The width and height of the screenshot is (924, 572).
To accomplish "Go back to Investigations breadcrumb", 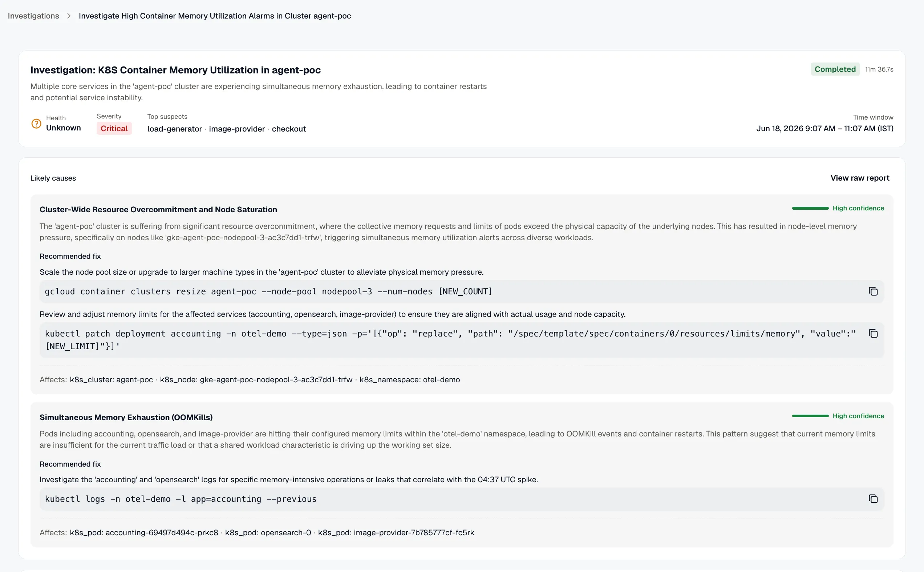I will click(33, 16).
